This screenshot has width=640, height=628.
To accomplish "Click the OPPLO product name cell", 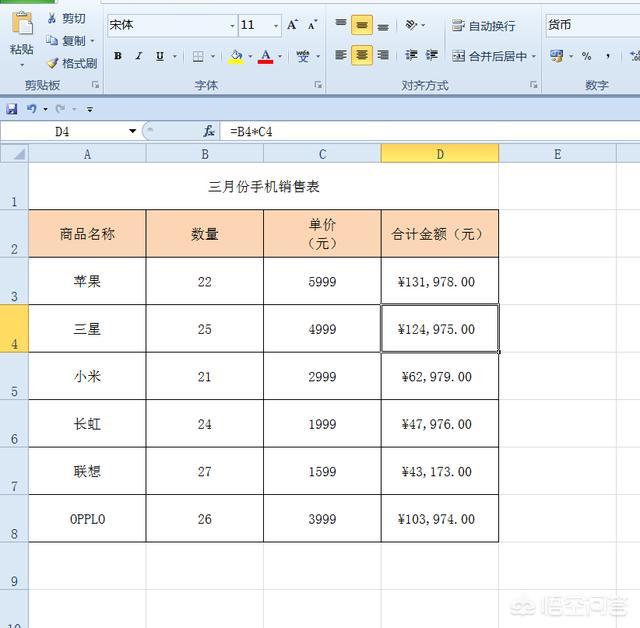I will 87,519.
